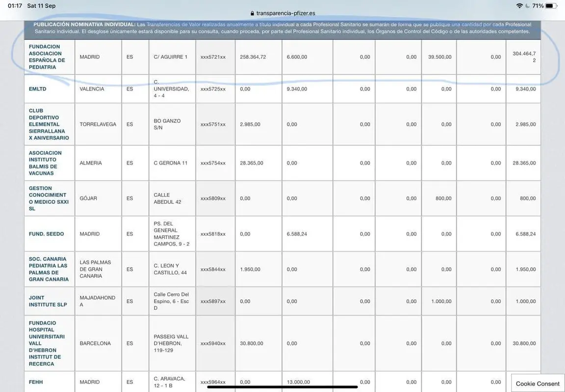The height and width of the screenshot is (392, 565).
Task: Click C. UNIVERSIDAD, 4 - 4 address
Action: pos(172,89)
